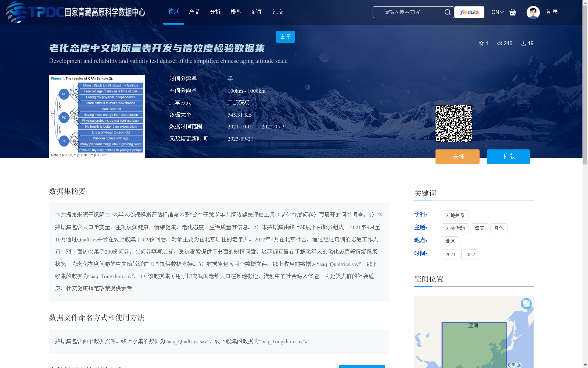
Task: Click the 人类活动 theme tag
Action: click(455, 228)
